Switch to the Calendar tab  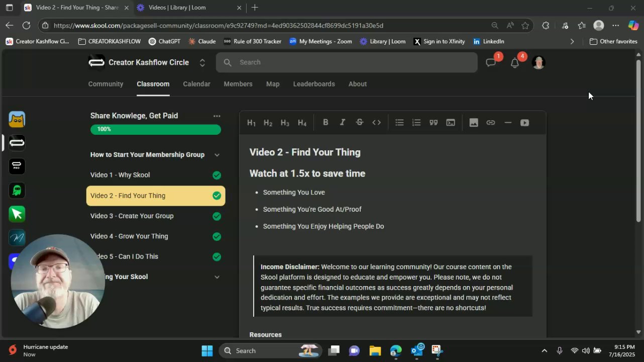click(x=196, y=84)
